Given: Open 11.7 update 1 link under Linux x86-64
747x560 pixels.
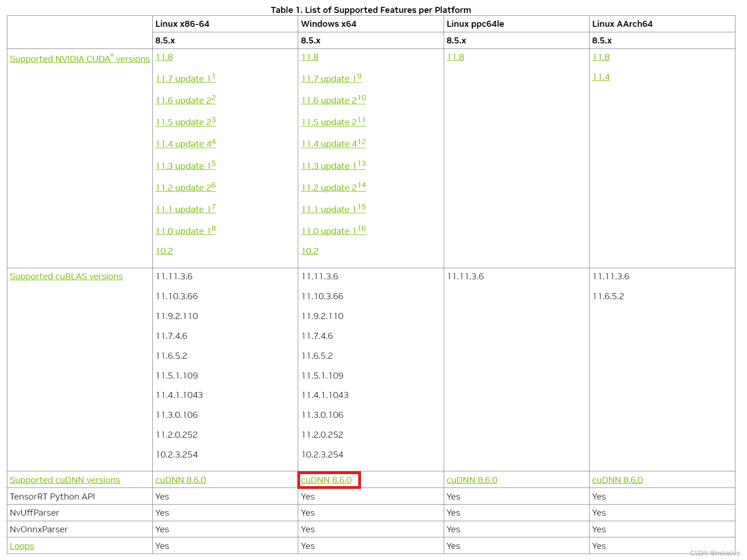Looking at the screenshot, I should point(186,78).
